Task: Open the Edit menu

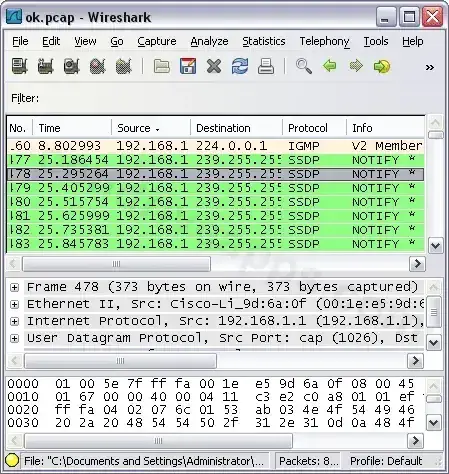Action: tap(51, 41)
